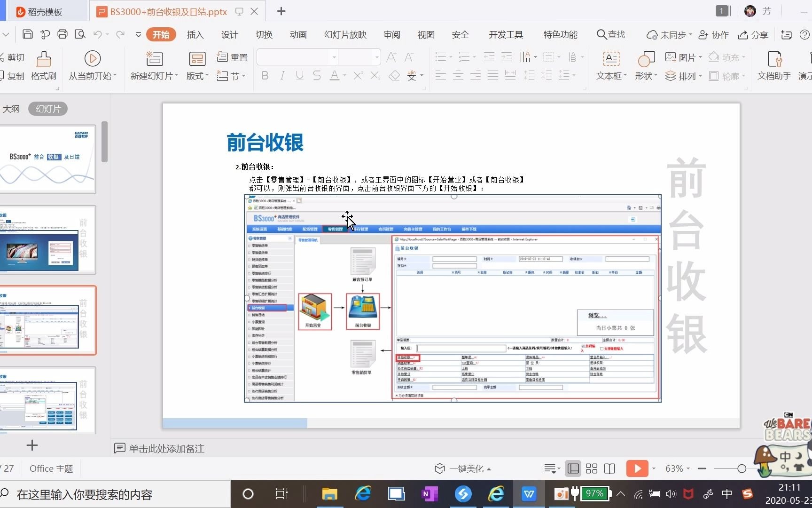Open the Shapes gallery
Image resolution: width=812 pixels, height=508 pixels.
click(x=646, y=66)
